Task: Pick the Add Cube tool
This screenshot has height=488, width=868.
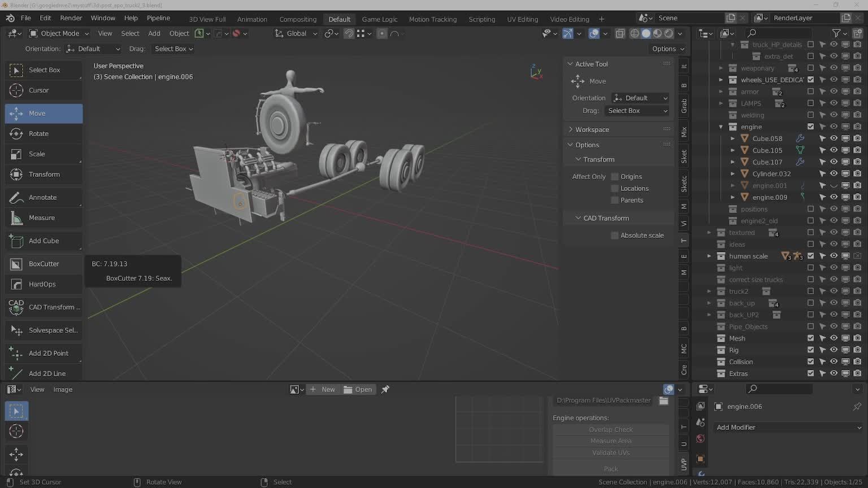Action: (x=44, y=241)
